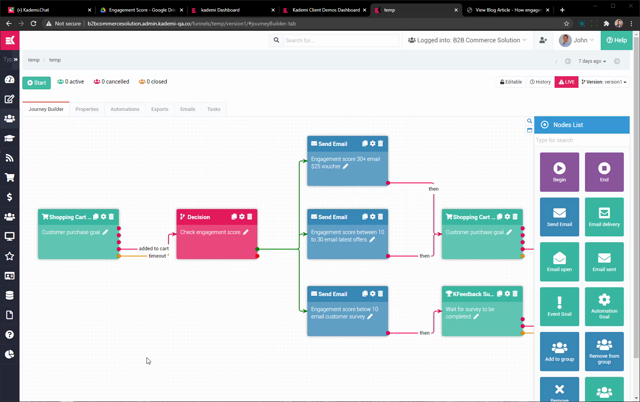Expand the 7 days ago dropdown
This screenshot has width=640, height=402.
(592, 61)
